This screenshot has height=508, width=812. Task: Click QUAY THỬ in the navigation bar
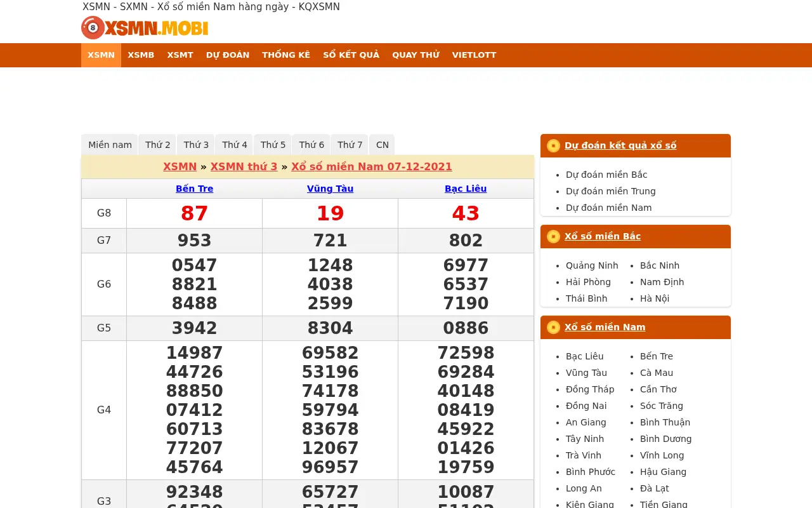tap(416, 55)
